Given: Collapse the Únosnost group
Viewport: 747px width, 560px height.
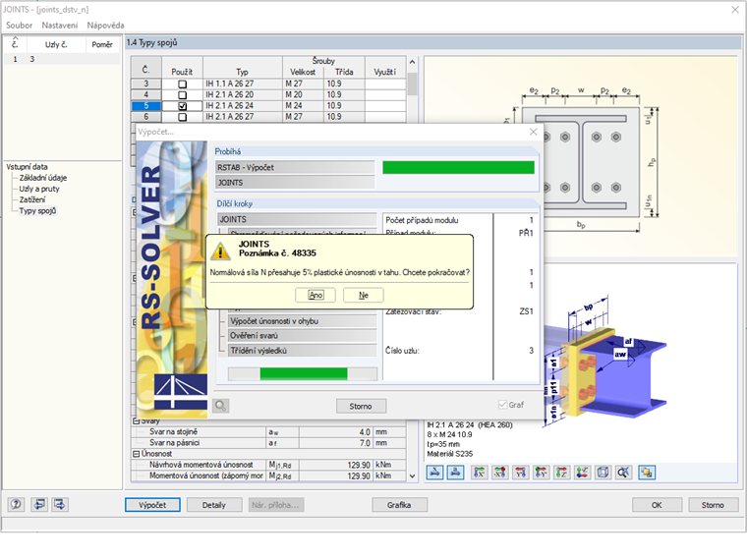Looking at the screenshot, I should (x=137, y=454).
